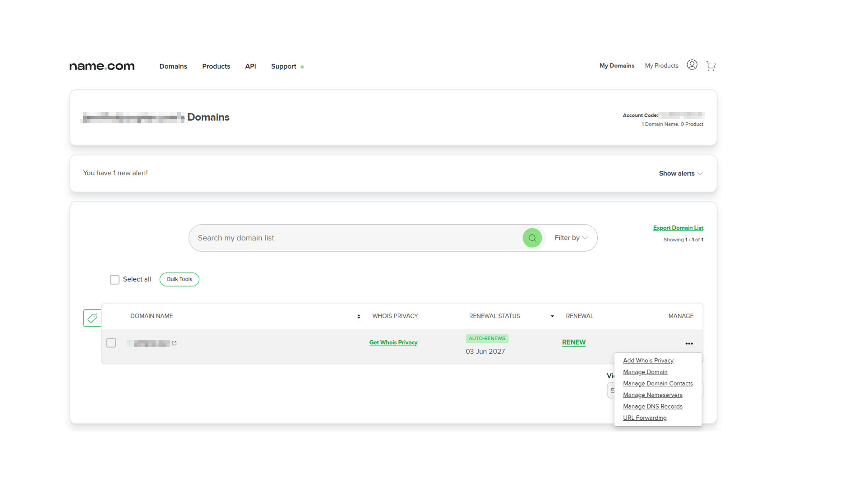Sort by domain name arrows

click(359, 317)
